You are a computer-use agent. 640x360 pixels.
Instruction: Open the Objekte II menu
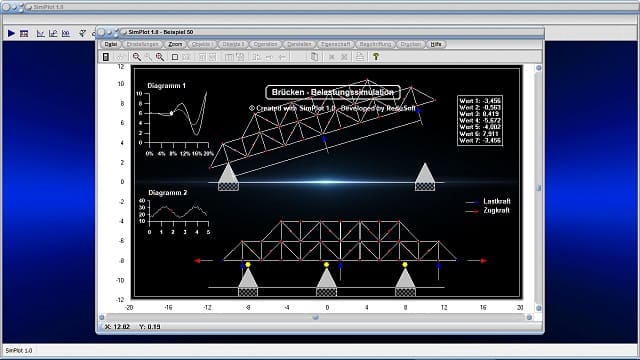click(x=233, y=44)
